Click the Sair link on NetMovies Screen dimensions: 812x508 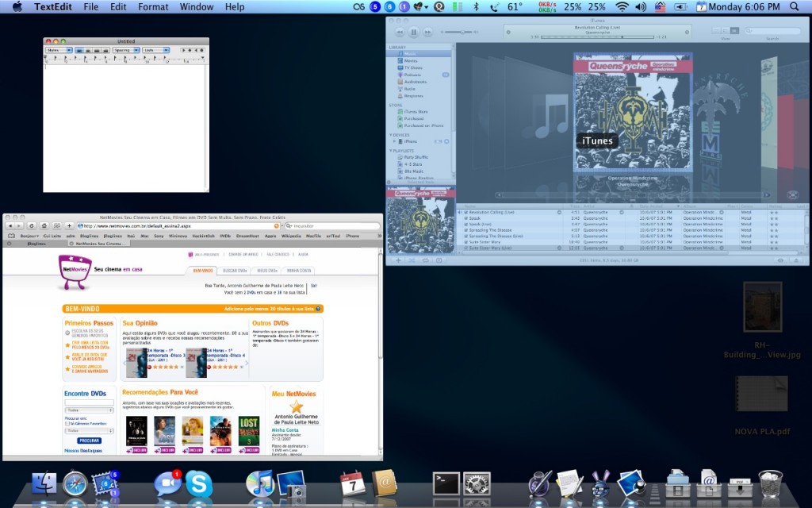pyautogui.click(x=314, y=286)
